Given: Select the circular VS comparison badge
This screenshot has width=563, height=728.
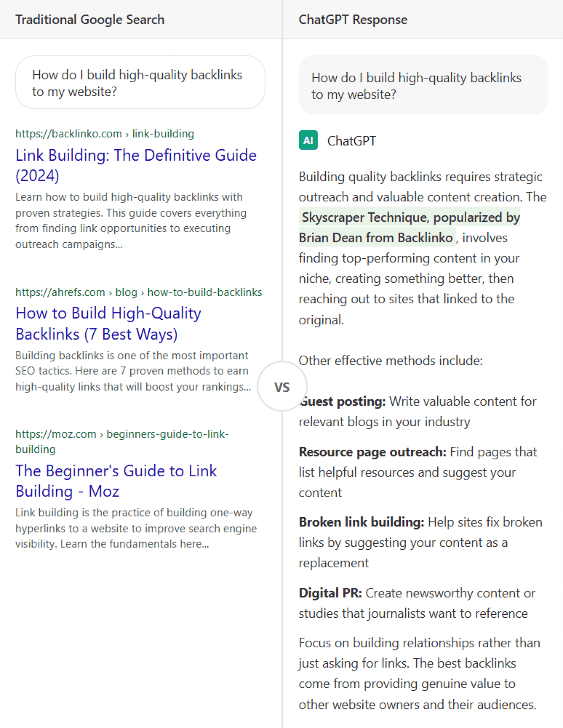Looking at the screenshot, I should coord(282,387).
